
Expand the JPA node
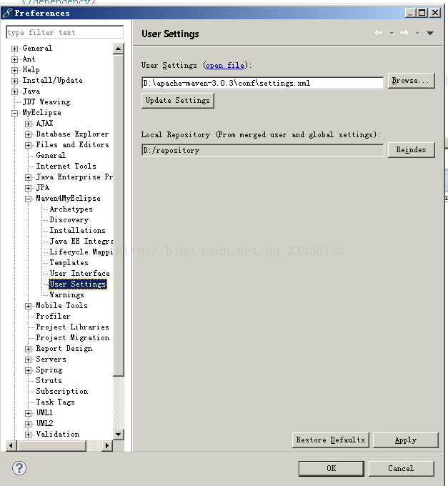click(x=28, y=188)
